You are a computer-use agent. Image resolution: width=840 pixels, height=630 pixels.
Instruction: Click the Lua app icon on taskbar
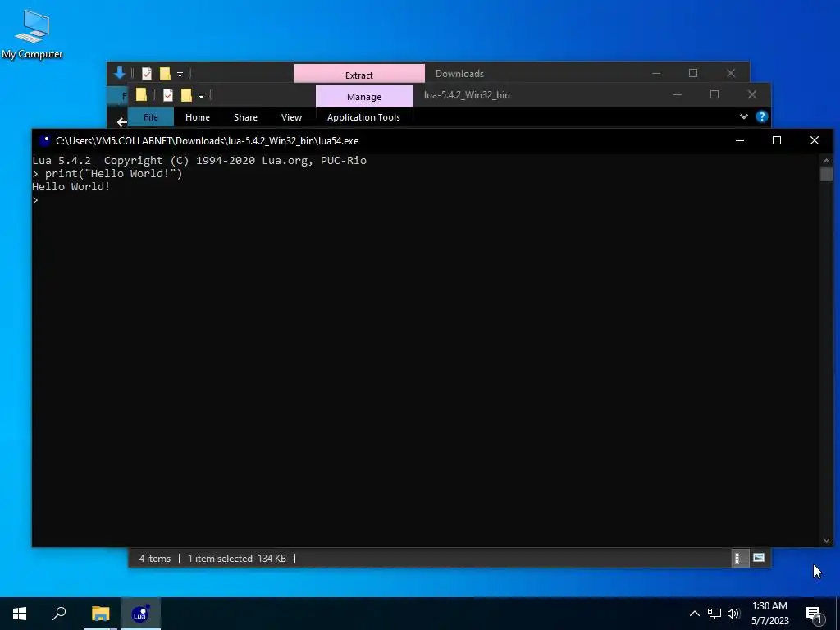pyautogui.click(x=140, y=614)
